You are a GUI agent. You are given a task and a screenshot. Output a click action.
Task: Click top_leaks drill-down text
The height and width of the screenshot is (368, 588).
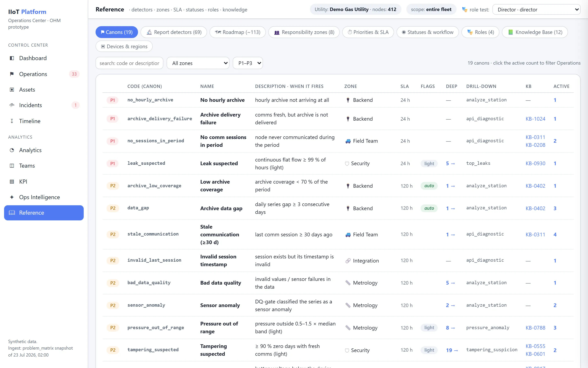tap(478, 163)
